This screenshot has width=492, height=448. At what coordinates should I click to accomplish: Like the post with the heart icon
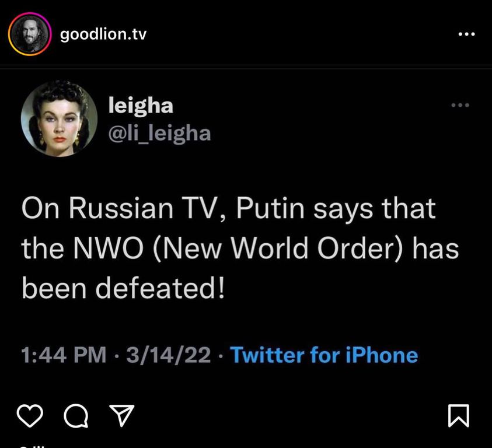point(29,415)
